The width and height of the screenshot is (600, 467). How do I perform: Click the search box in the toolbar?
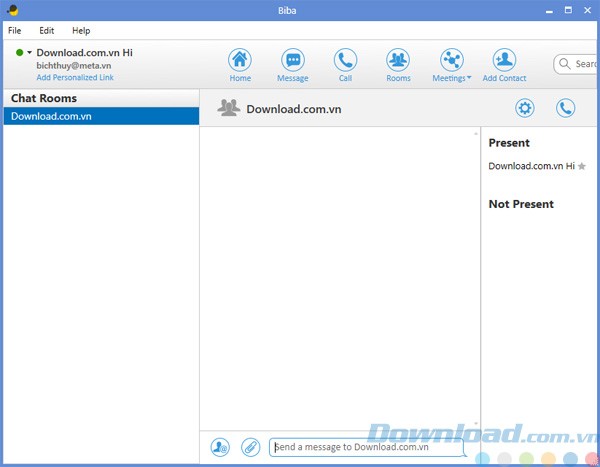coord(580,64)
